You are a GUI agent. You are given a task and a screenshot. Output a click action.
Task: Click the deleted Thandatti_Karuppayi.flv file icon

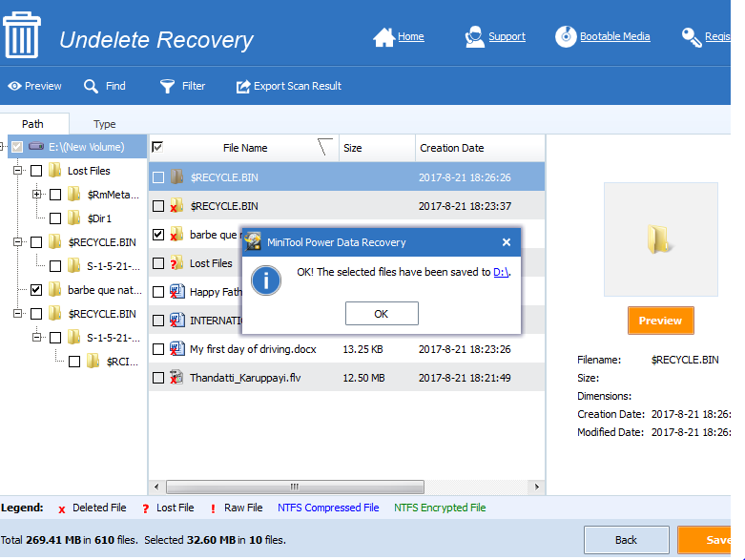coord(176,377)
